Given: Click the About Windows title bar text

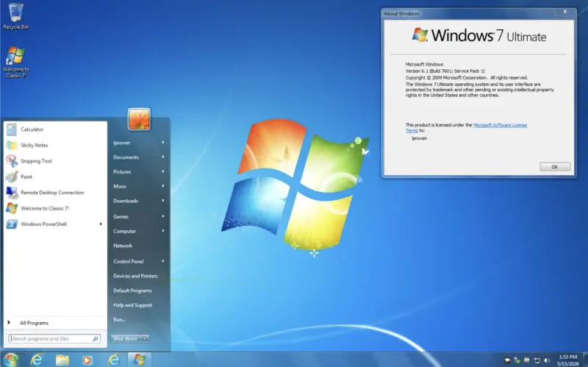Looking at the screenshot, I should tap(401, 13).
